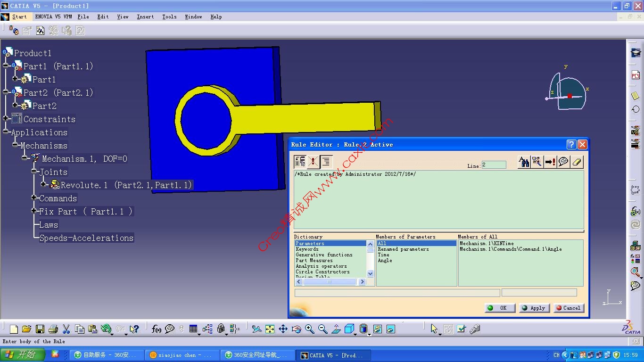The height and width of the screenshot is (362, 644).
Task: Click the Print icon in bottom toolbar
Action: pos(53,329)
